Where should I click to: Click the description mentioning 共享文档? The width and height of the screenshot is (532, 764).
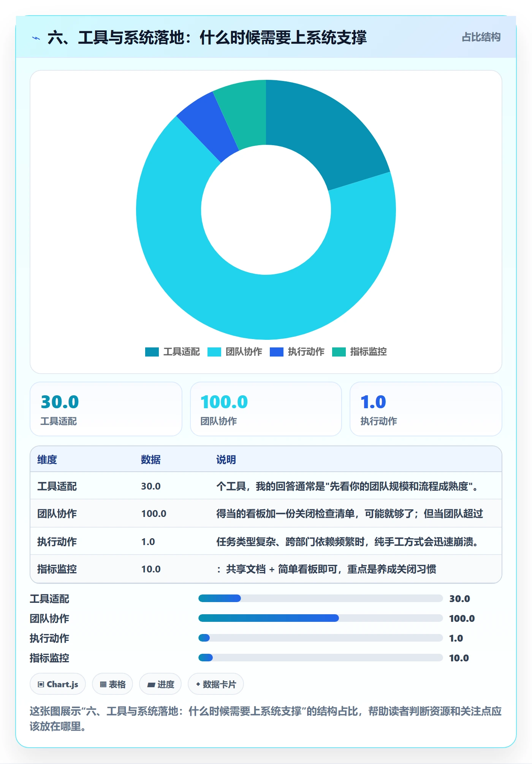(326, 569)
